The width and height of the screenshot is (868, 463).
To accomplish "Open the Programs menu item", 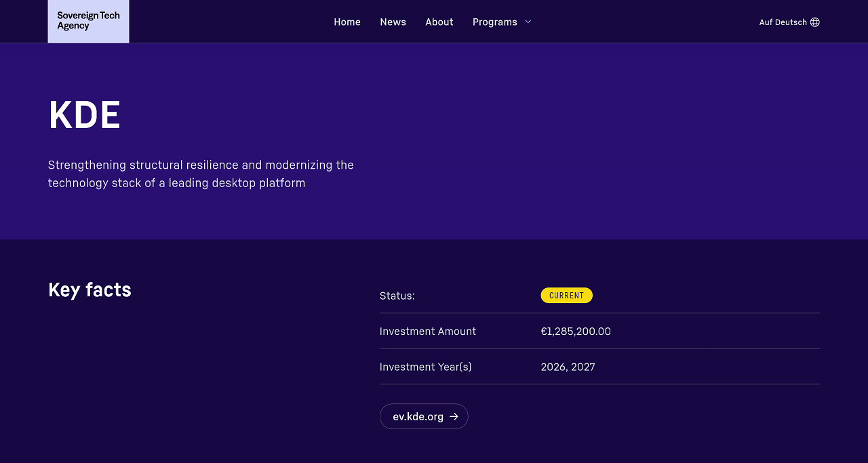I will (495, 22).
